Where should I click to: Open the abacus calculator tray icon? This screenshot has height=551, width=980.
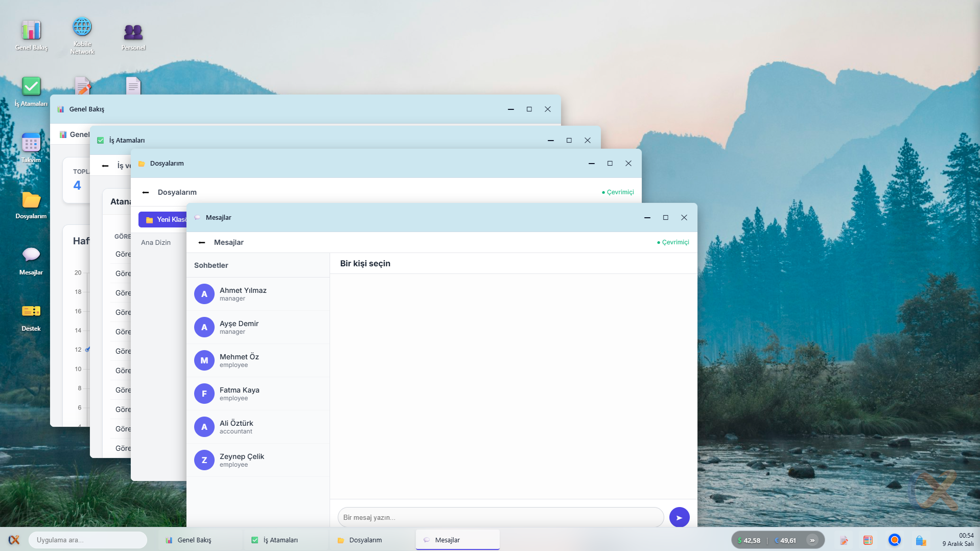coord(868,540)
